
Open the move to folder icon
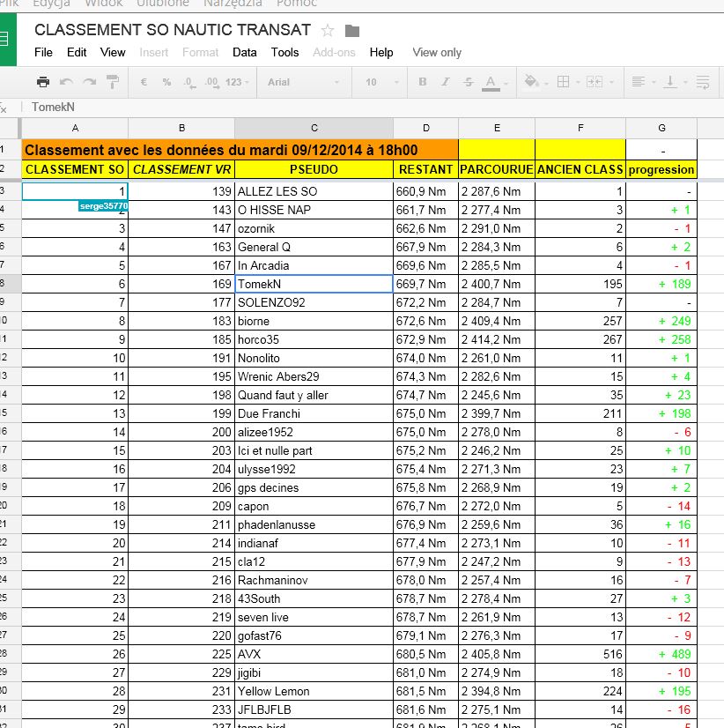pos(352,31)
